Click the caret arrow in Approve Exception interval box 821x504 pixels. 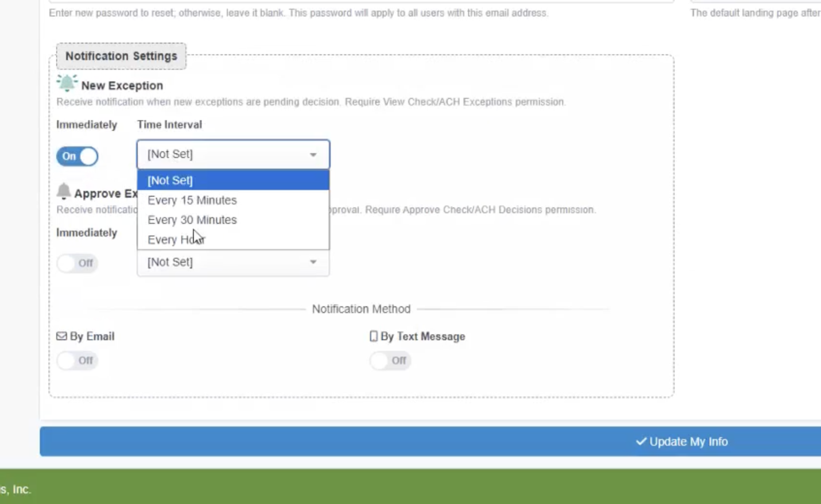coord(313,262)
